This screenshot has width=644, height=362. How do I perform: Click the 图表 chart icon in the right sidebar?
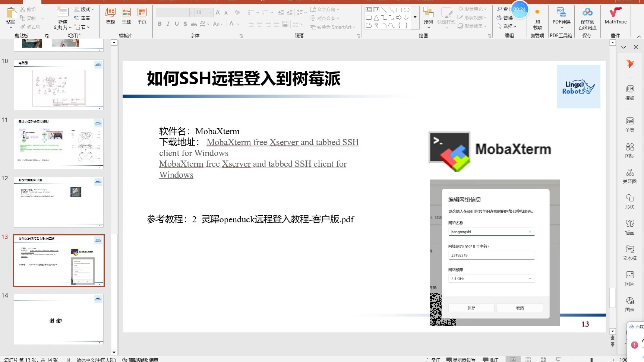pos(630,304)
